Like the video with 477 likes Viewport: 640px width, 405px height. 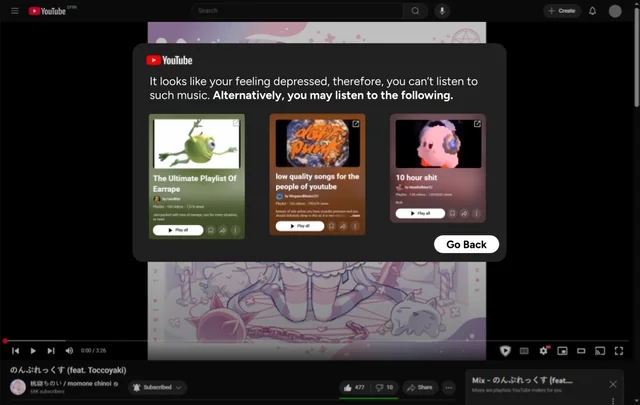click(x=354, y=387)
